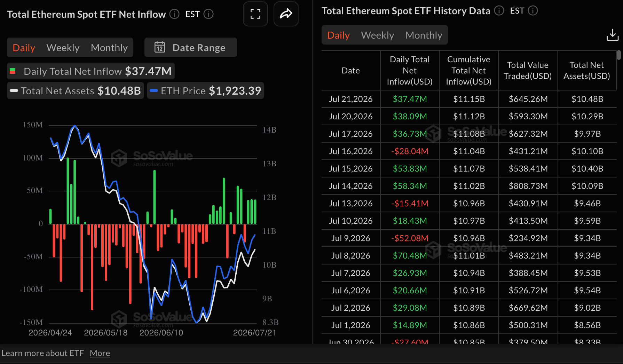The image size is (623, 364).
Task: Select the Jul 21,2026 date cell
Action: coord(351,99)
